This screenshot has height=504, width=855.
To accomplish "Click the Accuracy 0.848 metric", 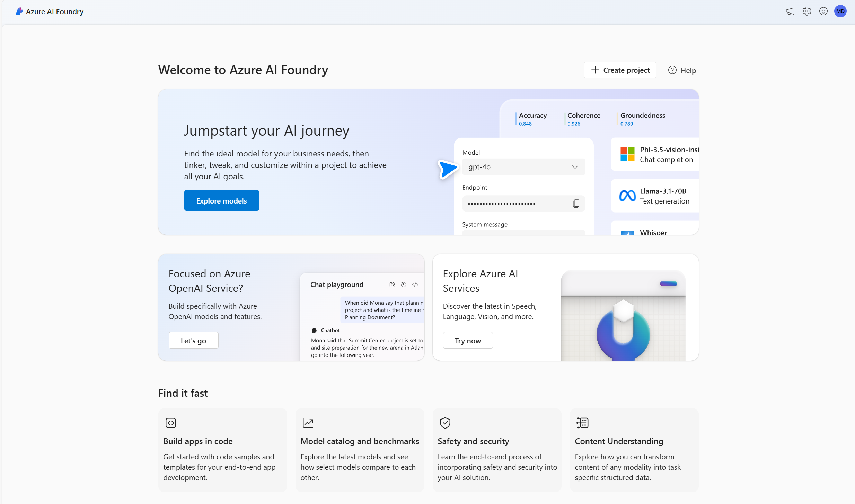I will coord(532,119).
